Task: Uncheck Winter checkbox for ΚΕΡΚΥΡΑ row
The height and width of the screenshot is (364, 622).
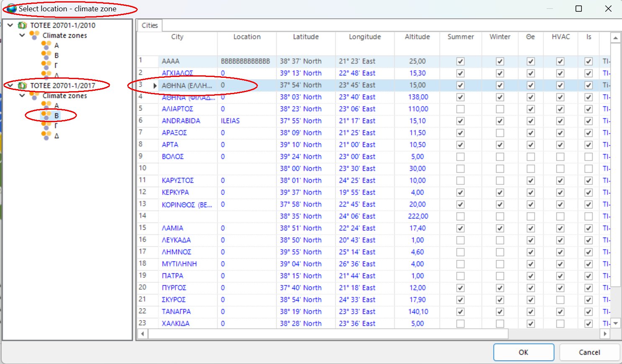Action: 500,192
